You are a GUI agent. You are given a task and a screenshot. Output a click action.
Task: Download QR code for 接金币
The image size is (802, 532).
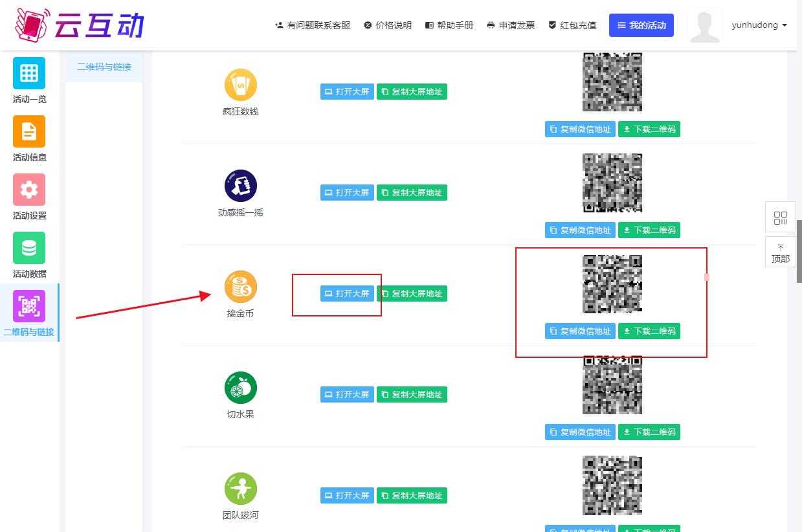(649, 331)
